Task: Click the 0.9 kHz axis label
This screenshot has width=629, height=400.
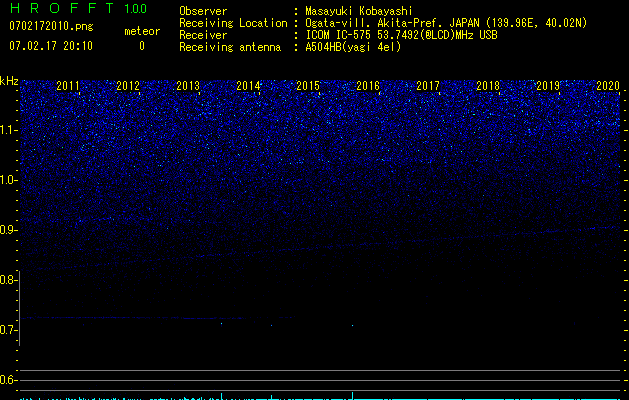Action: (x=8, y=230)
